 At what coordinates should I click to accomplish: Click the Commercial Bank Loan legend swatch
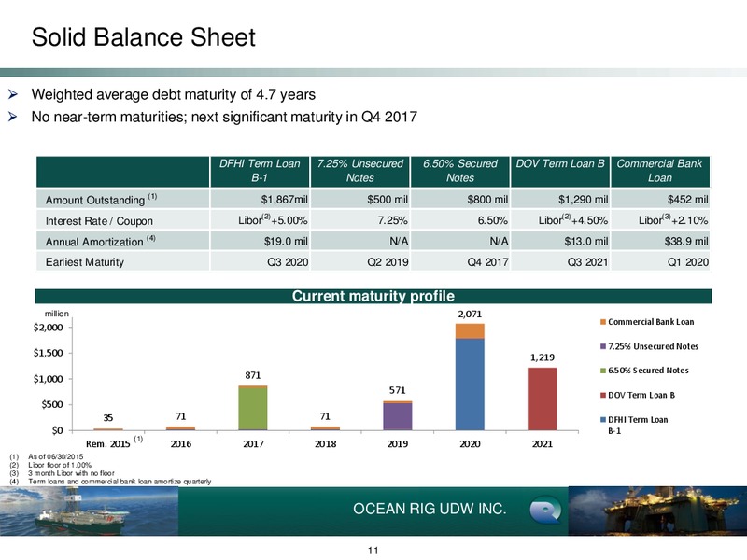coord(603,322)
